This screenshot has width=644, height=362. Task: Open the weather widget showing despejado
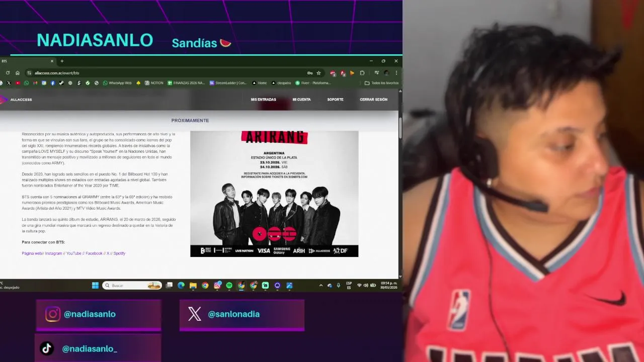pos(10,286)
